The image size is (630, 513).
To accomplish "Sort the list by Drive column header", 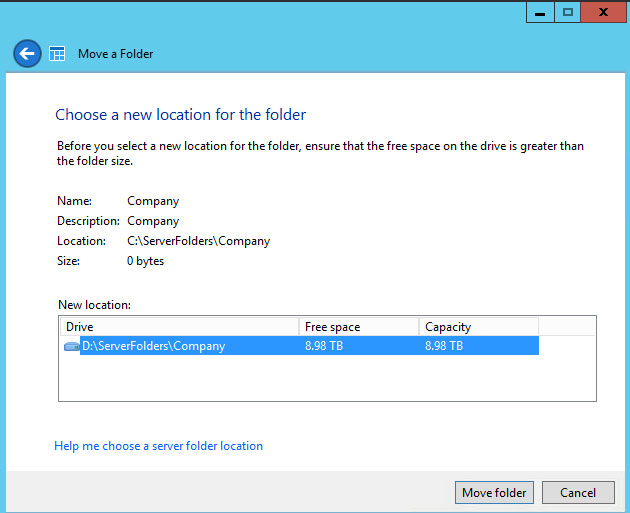I will tap(180, 327).
